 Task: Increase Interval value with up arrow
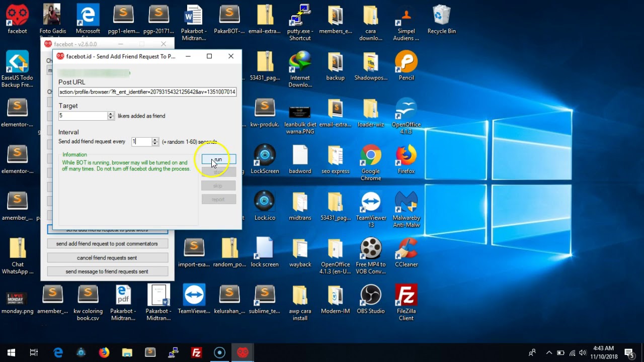coord(155,140)
